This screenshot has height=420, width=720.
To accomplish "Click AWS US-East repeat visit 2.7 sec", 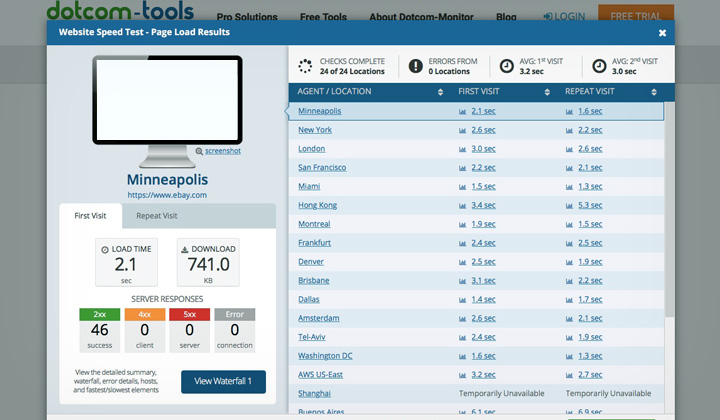I will click(x=590, y=375).
